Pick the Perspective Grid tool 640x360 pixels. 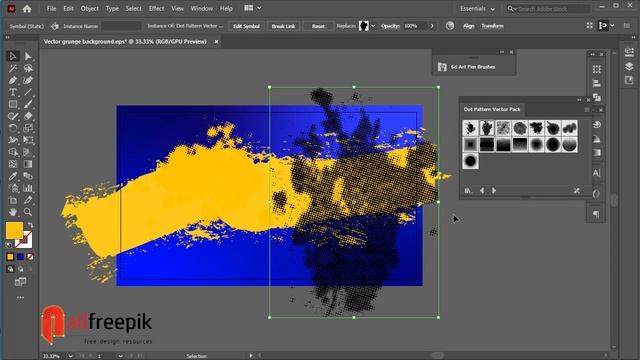click(x=28, y=152)
